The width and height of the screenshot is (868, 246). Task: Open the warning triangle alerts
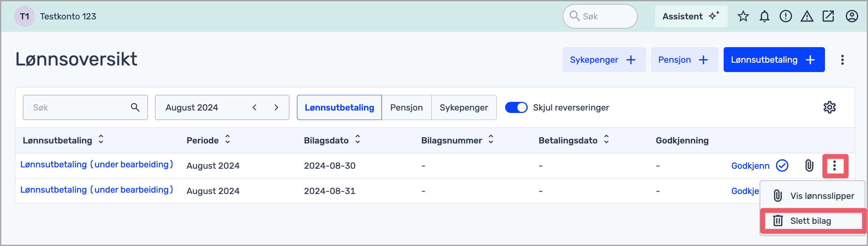tap(807, 16)
